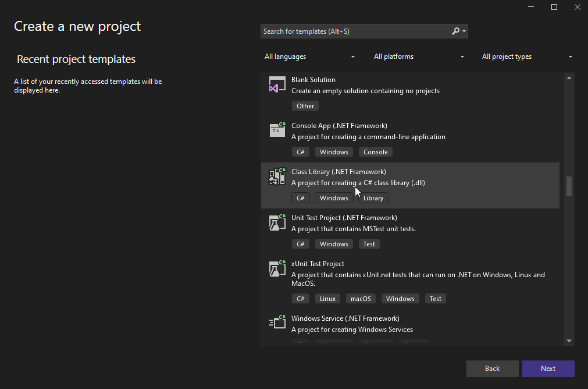
Task: Click the Windows tag under Console App
Action: pos(334,152)
